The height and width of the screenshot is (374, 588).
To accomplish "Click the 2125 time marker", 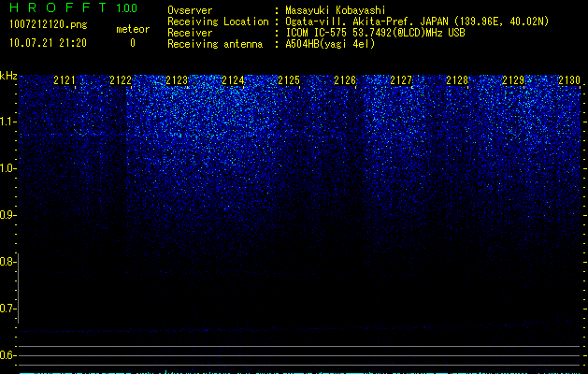I will click(x=289, y=80).
